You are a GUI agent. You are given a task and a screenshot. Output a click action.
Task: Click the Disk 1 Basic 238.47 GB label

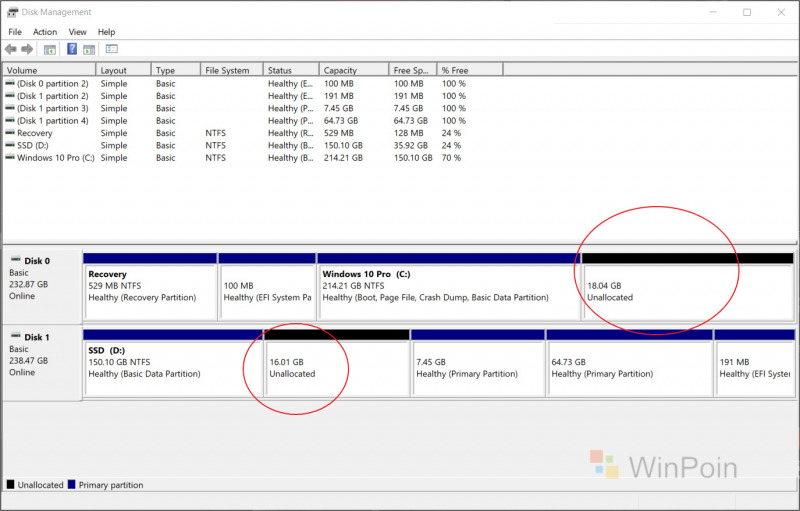point(42,363)
